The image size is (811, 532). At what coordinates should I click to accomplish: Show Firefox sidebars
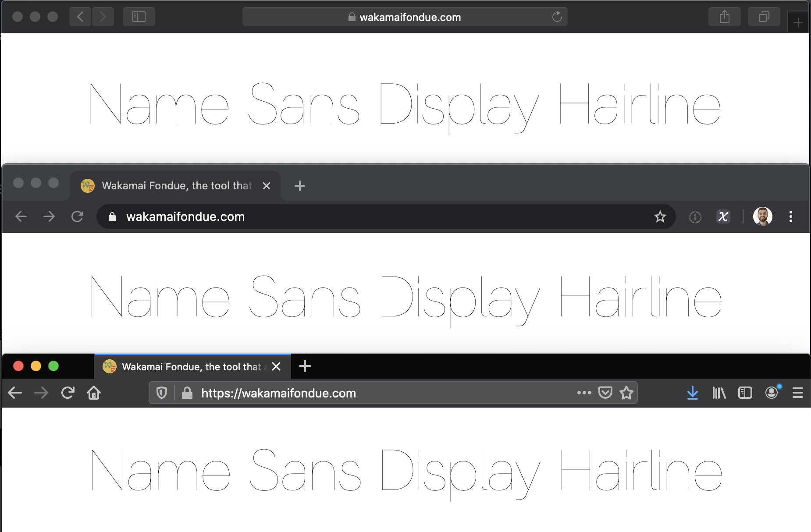pyautogui.click(x=745, y=393)
